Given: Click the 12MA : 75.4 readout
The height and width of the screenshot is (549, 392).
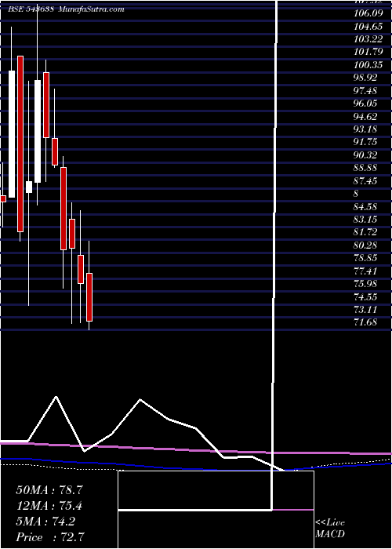Looking at the screenshot, I should (x=49, y=506).
